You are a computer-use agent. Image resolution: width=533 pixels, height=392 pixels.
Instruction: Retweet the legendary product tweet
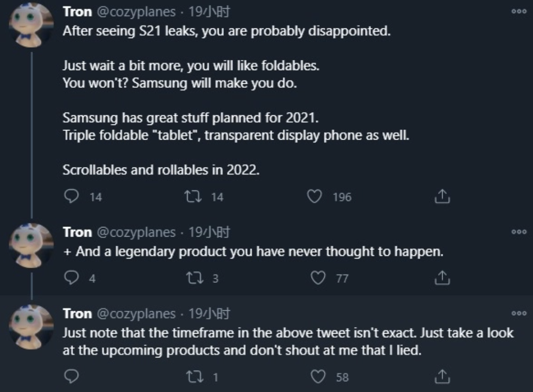pyautogui.click(x=195, y=278)
